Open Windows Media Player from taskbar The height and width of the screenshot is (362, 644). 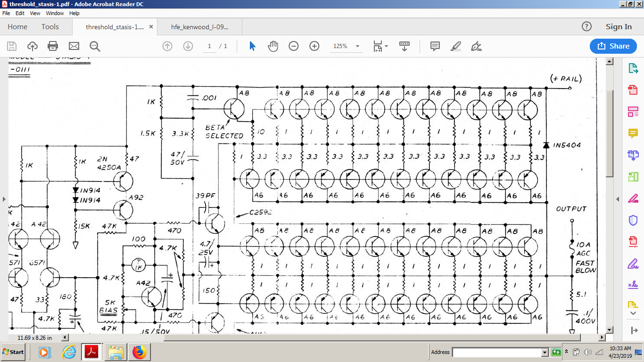[x=44, y=352]
